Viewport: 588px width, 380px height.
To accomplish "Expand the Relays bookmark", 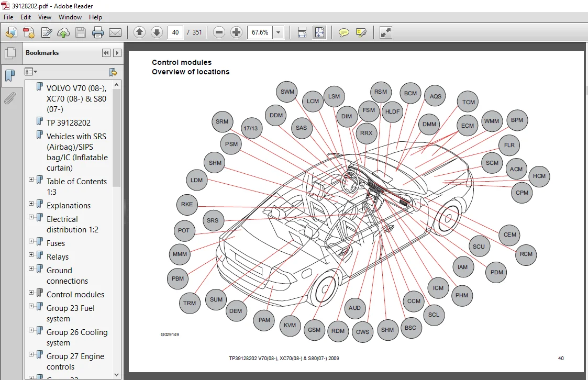I will 31,255.
